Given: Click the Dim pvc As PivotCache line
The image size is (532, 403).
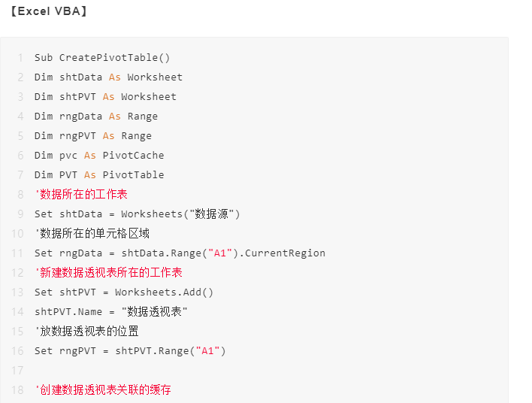Looking at the screenshot, I should [99, 156].
